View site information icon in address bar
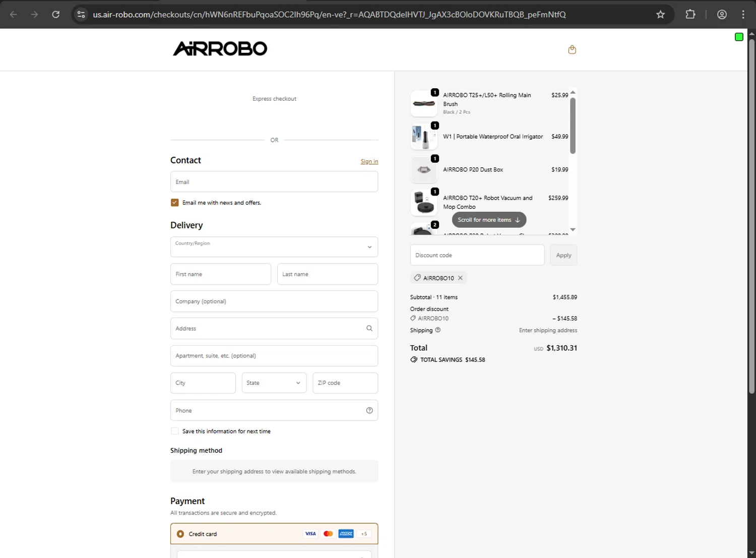The image size is (756, 558). click(81, 15)
